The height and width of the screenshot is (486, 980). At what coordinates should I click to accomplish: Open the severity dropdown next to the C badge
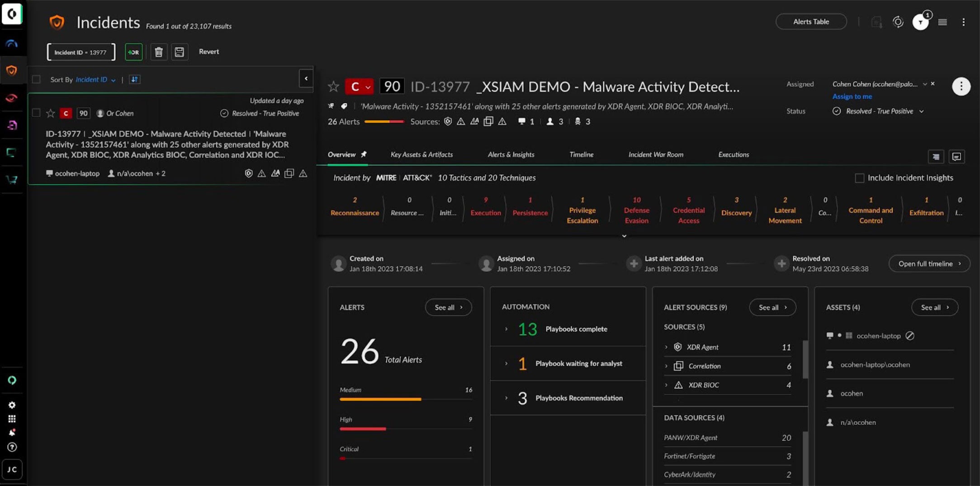[367, 86]
